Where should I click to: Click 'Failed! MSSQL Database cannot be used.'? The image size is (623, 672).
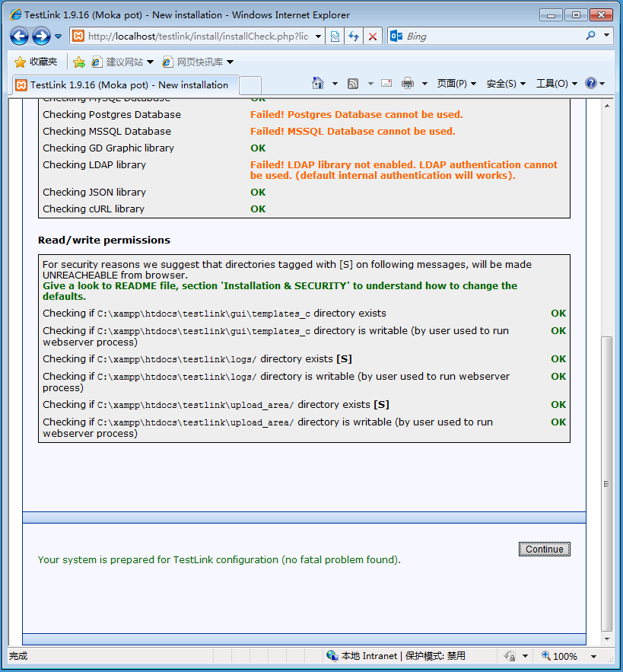(353, 131)
